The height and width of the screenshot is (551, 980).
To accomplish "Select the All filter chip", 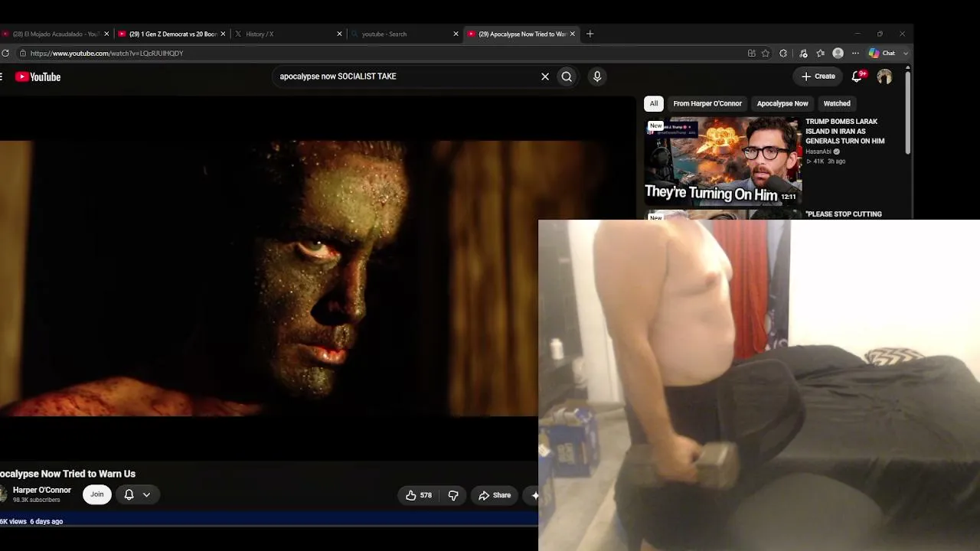I will pyautogui.click(x=654, y=103).
